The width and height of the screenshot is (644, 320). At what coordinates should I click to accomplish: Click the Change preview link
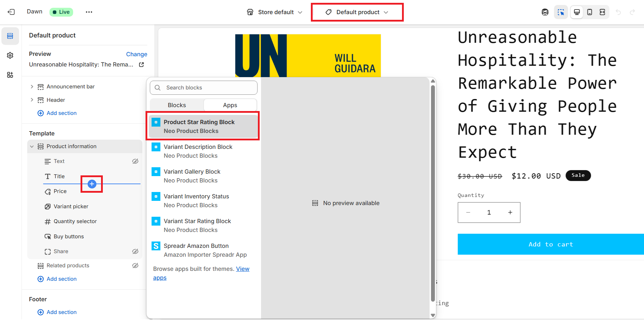[137, 54]
